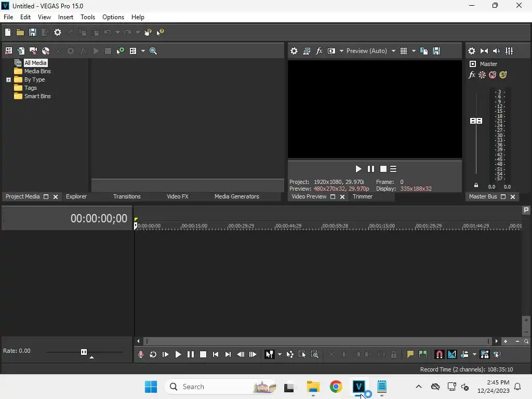Toggle the Master bus Mute icon
Image resolution: width=532 pixels, height=399 pixels.
point(493,75)
